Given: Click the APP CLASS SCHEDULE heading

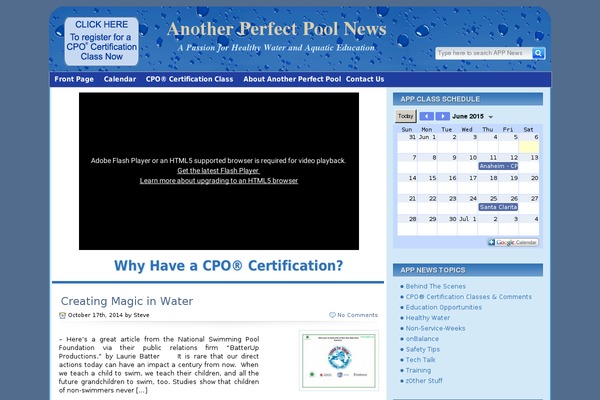Looking at the screenshot, I should (440, 99).
